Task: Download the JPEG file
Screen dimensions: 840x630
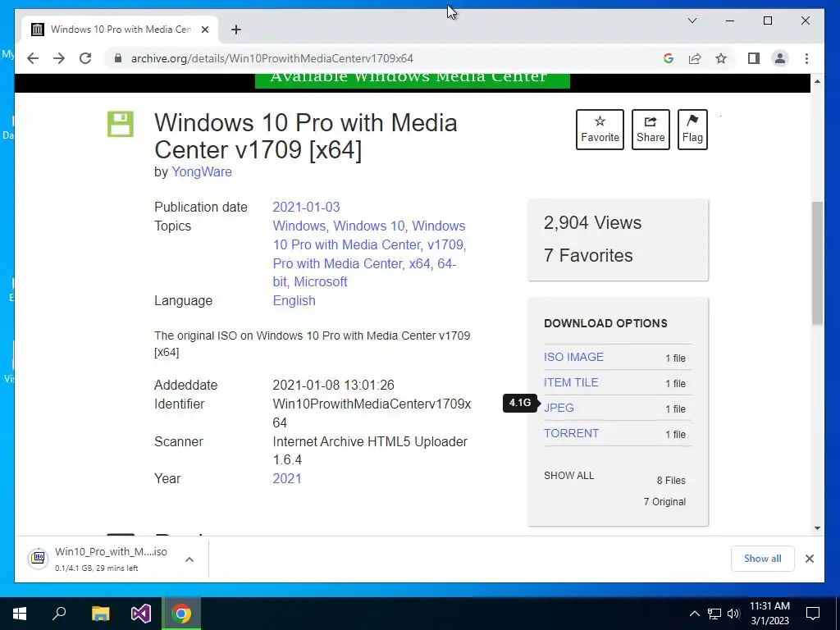Action: (x=559, y=408)
